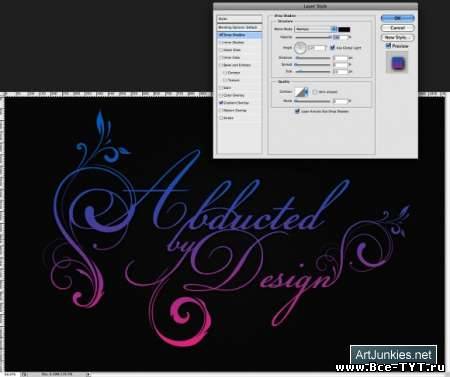The height and width of the screenshot is (377, 450).
Task: Enable the Inner Shadow effect checkbox
Action: pos(221,42)
